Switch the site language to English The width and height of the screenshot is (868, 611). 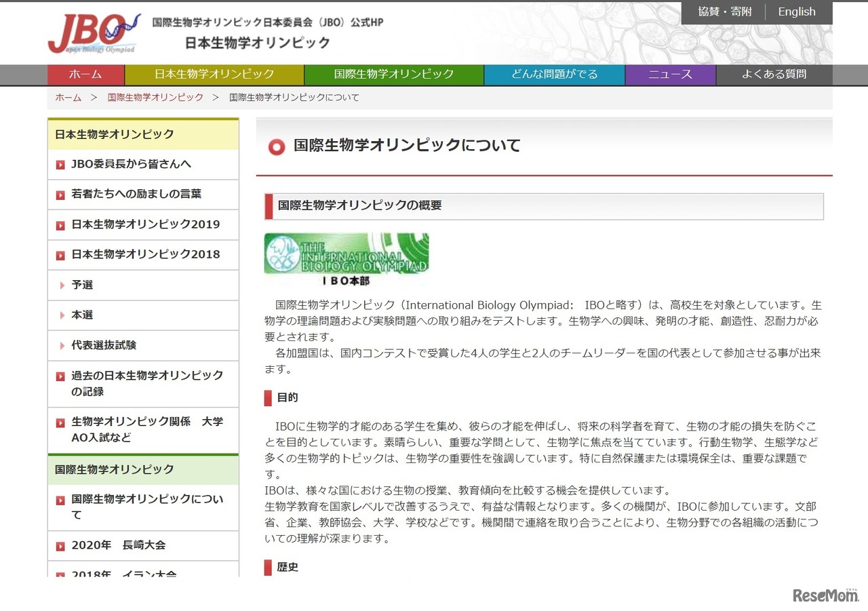coord(796,12)
